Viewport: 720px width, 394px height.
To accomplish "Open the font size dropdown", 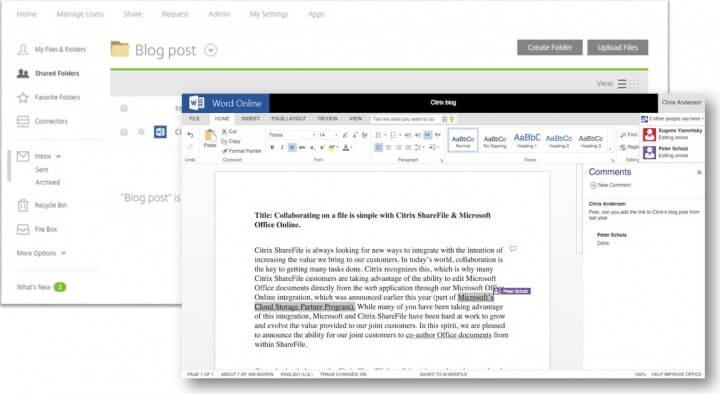I will click(x=337, y=135).
